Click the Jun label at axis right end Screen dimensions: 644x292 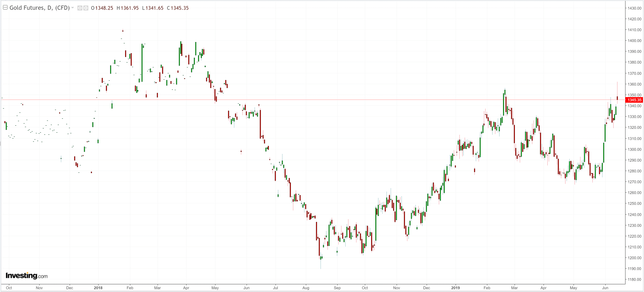point(605,288)
